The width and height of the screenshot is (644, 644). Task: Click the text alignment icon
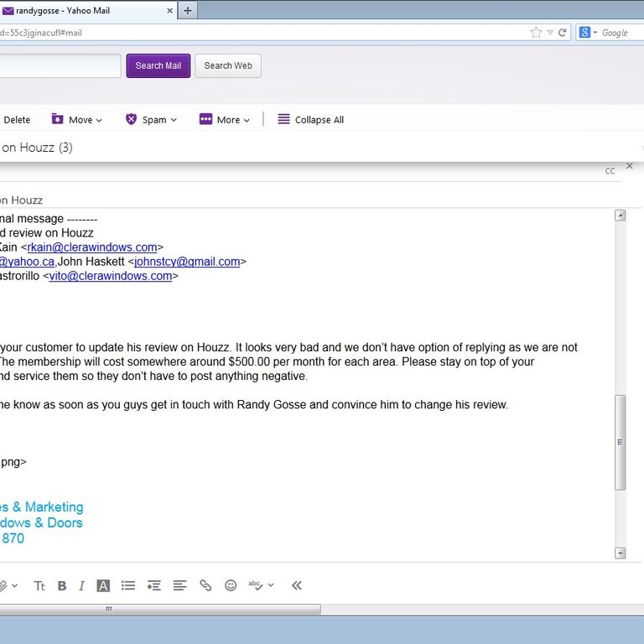click(179, 586)
